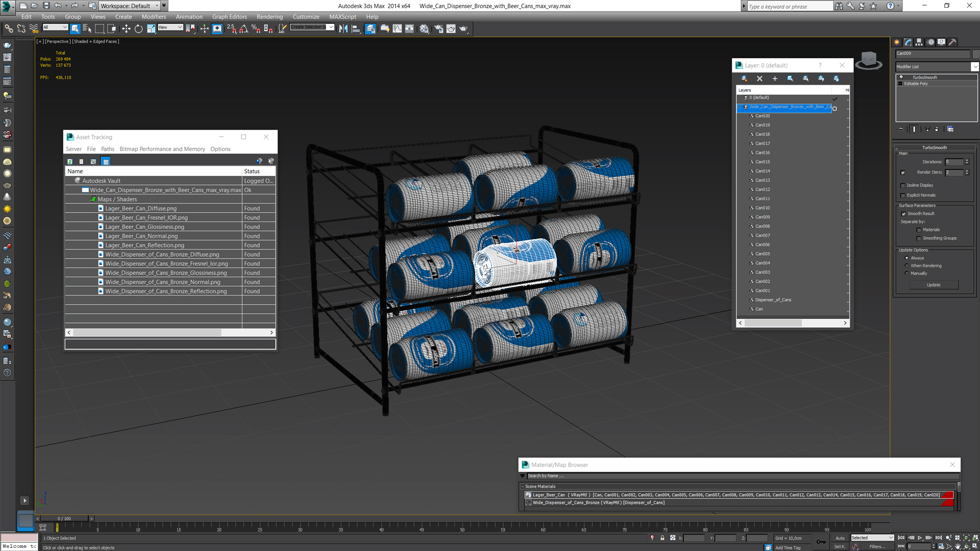This screenshot has height=551, width=980.
Task: Select the Link tool in main toolbar
Action: [x=9, y=29]
